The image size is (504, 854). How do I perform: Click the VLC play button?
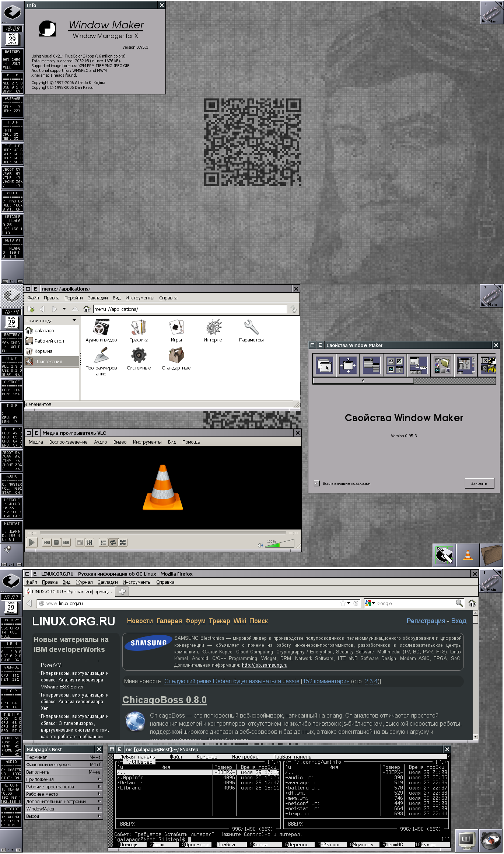(x=32, y=542)
